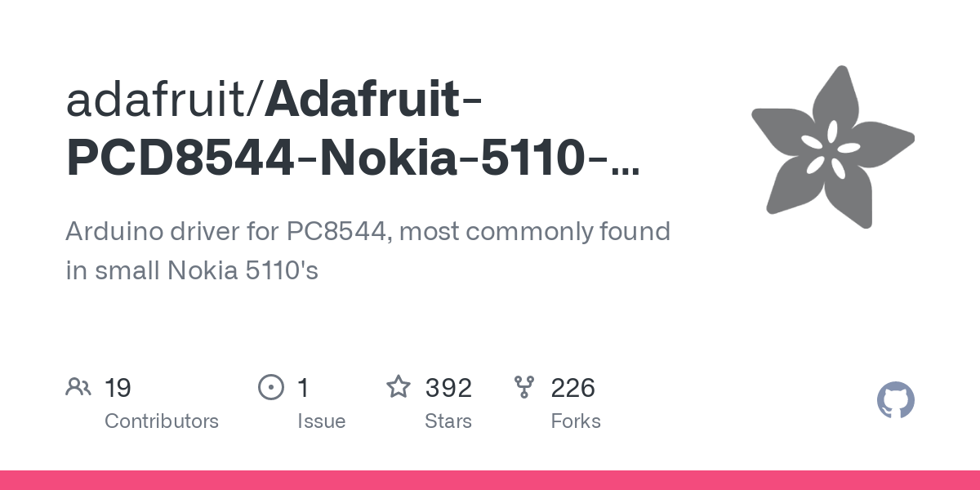Click 'Arduino driver for PC8544' description line
Screen dimensions: 980x490
367,232
